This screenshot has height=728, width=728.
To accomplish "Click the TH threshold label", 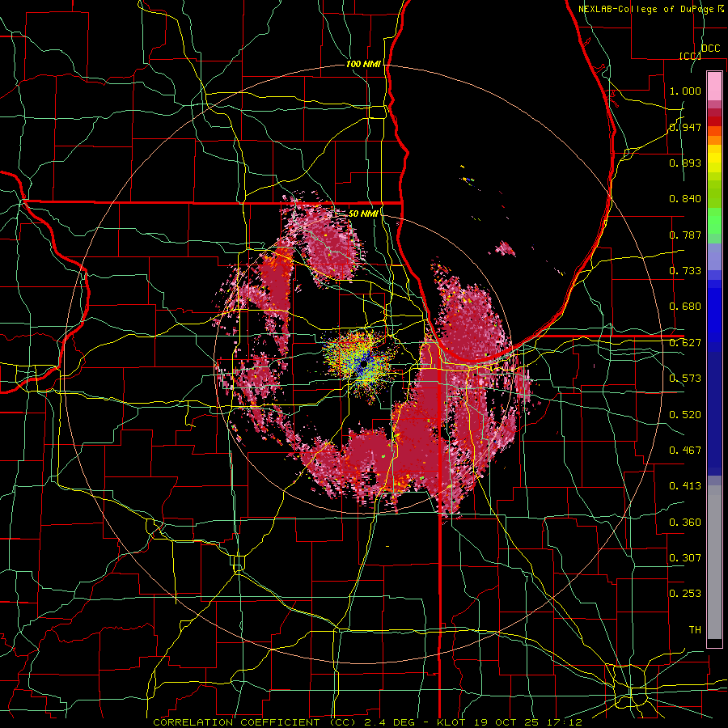I will coord(695,630).
